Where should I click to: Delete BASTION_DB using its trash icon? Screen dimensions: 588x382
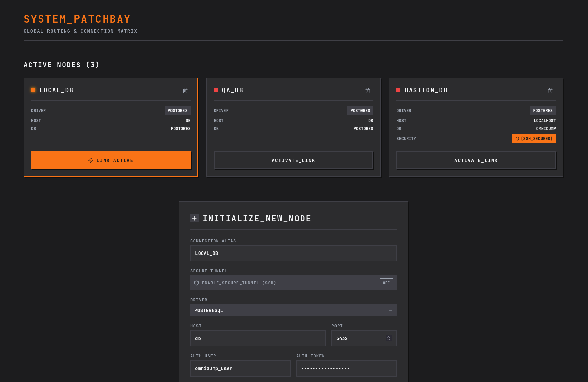(550, 91)
